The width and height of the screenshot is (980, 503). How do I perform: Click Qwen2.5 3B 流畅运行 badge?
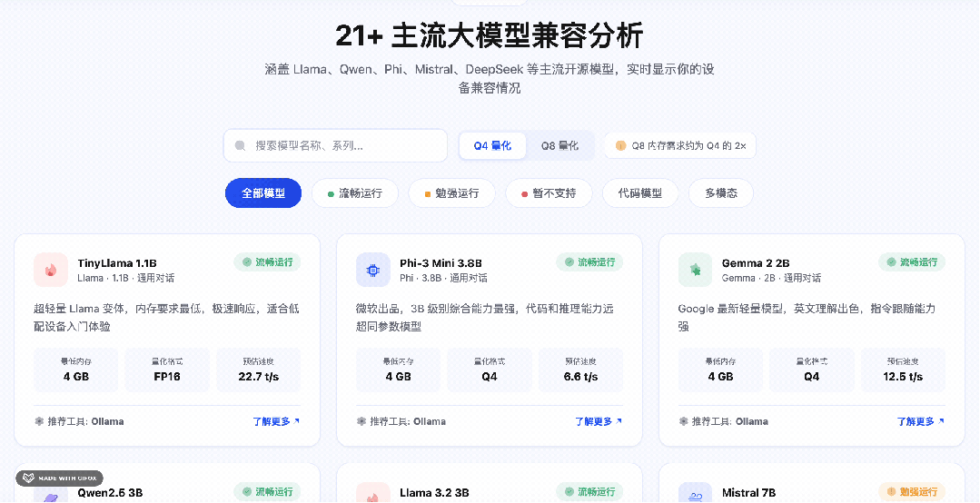268,492
